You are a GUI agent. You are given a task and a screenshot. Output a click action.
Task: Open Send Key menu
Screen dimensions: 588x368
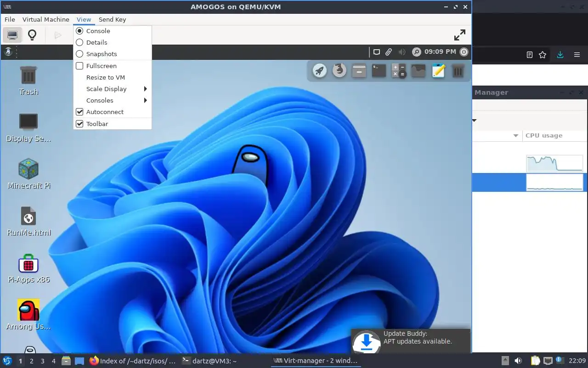112,19
